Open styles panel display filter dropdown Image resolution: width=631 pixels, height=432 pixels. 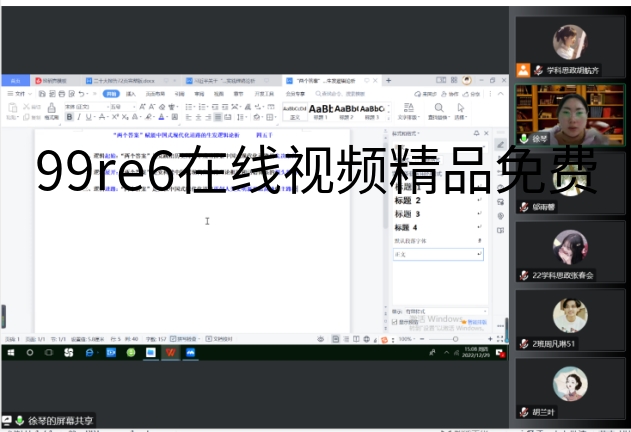pos(446,312)
